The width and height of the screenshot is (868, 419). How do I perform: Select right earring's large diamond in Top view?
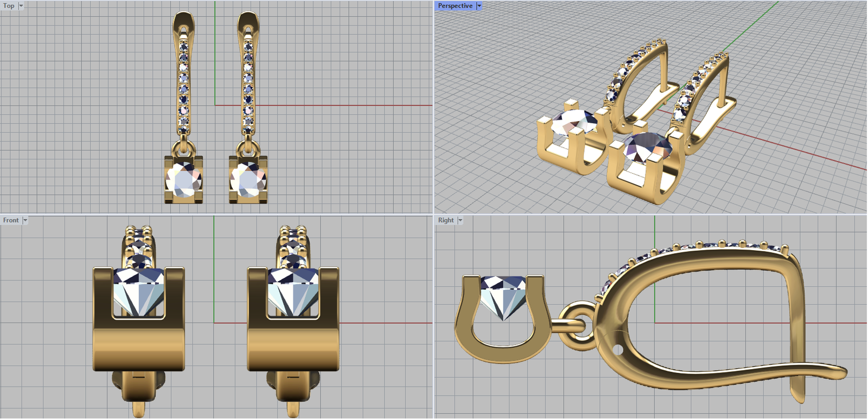tap(248, 180)
